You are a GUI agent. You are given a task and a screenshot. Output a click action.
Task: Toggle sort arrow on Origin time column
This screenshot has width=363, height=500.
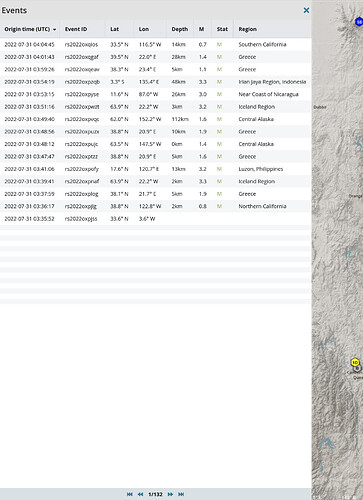(x=54, y=29)
